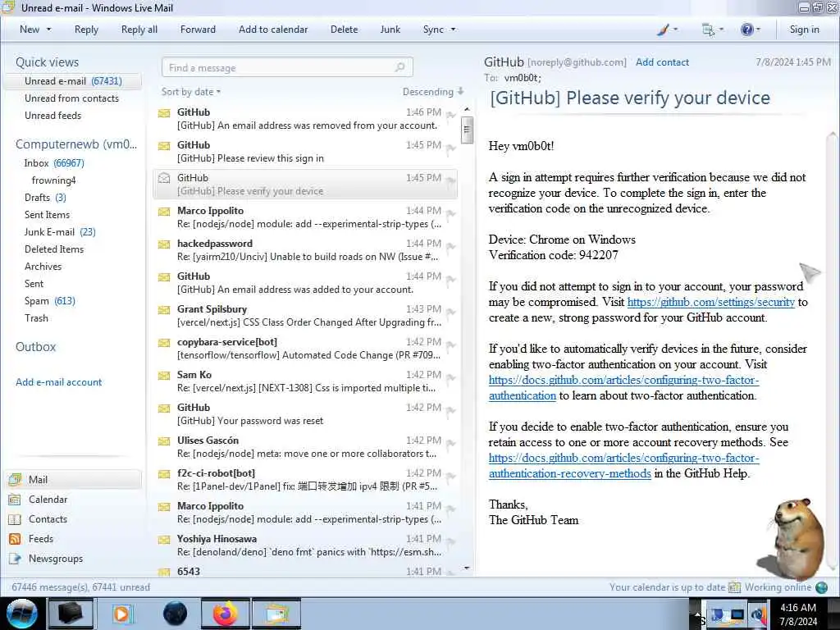Open the Menus icon dropdown
Image resolution: width=840 pixels, height=630 pixels.
point(713,30)
